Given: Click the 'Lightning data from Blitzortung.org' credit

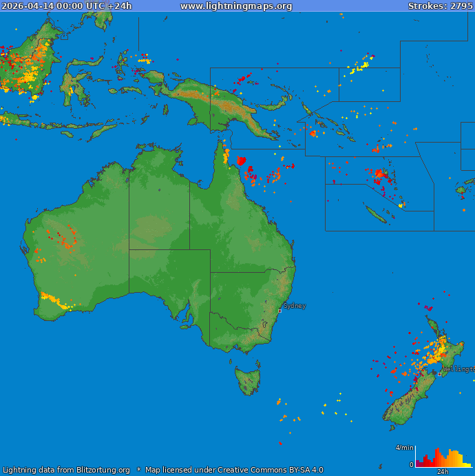Looking at the screenshot, I should [66, 470].
